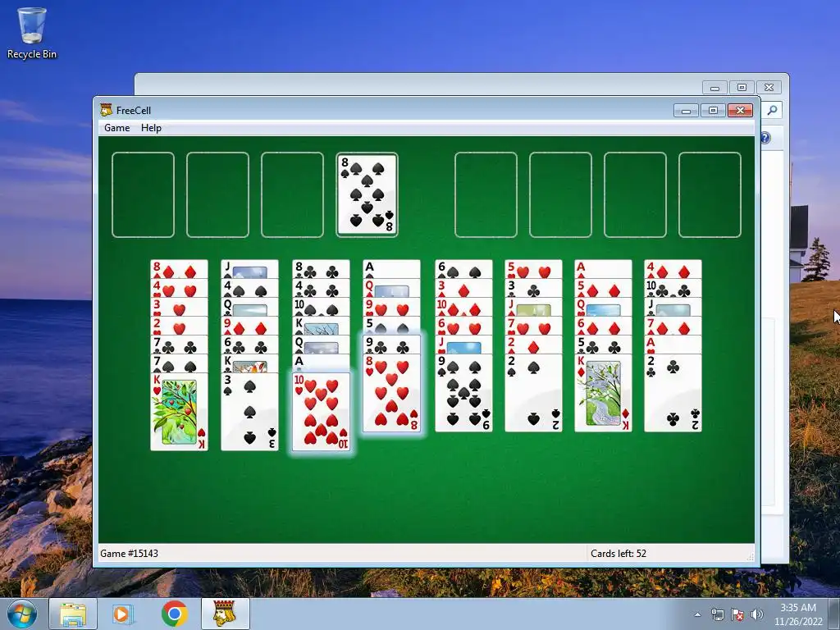Click the 7 of spades card
The width and height of the screenshot is (840, 630).
[179, 363]
